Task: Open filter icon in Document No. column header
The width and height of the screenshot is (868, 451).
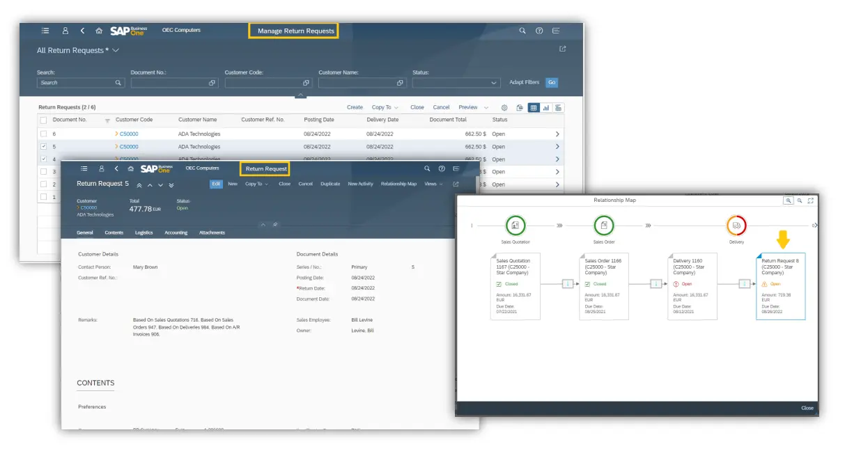Action: pyautogui.click(x=107, y=120)
